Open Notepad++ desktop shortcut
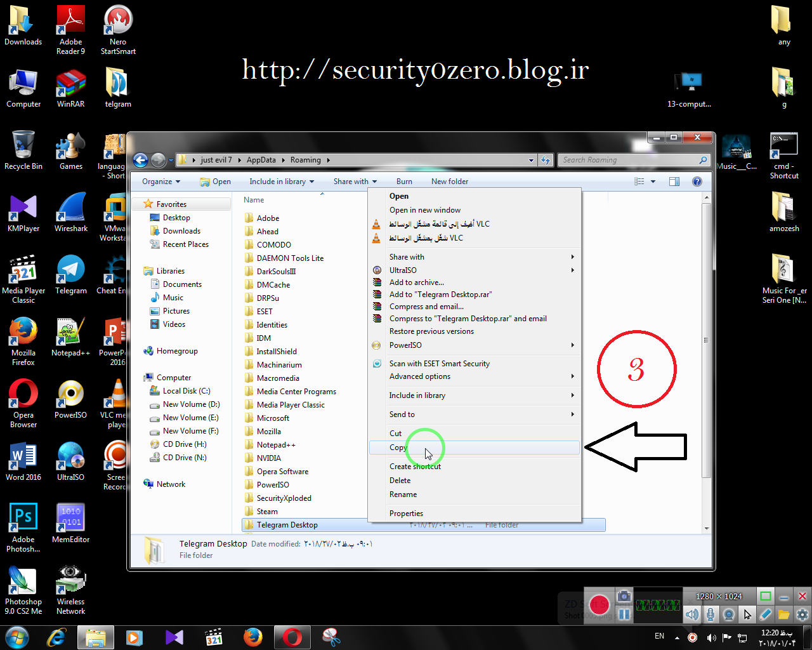Screen dimensions: 812x650 point(71,337)
